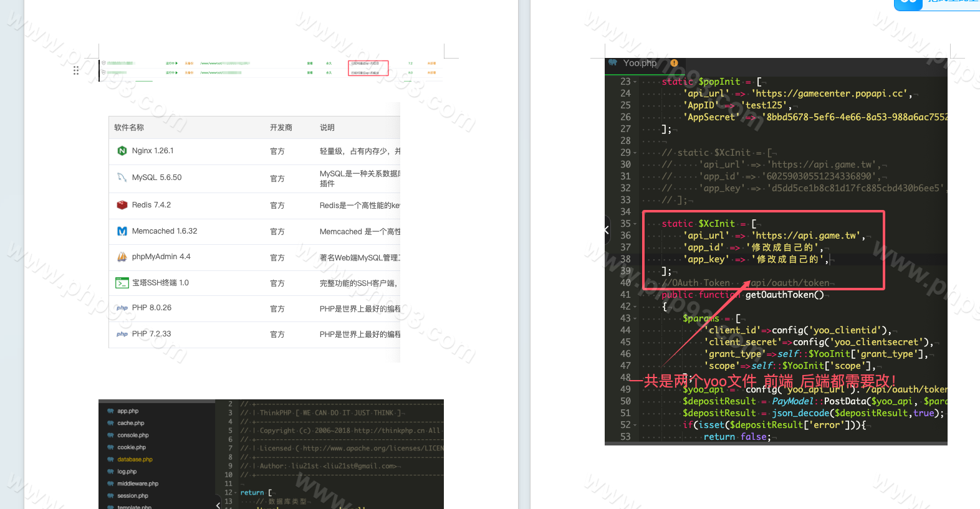This screenshot has height=509, width=980.
Task: Select middleware.php in the file tree
Action: tap(138, 483)
